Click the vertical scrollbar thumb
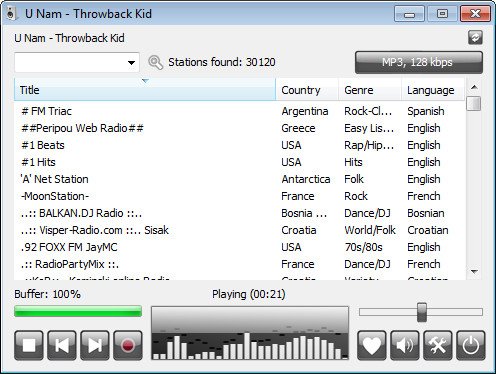This screenshot has height=374, width=496. 474,103
